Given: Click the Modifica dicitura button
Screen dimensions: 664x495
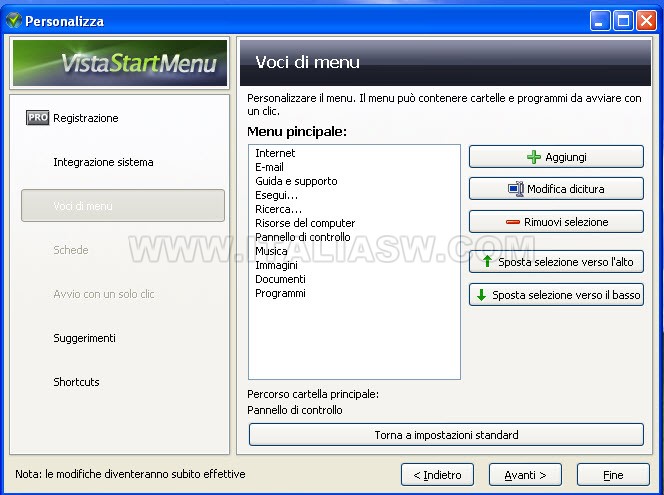Looking at the screenshot, I should pos(556,189).
